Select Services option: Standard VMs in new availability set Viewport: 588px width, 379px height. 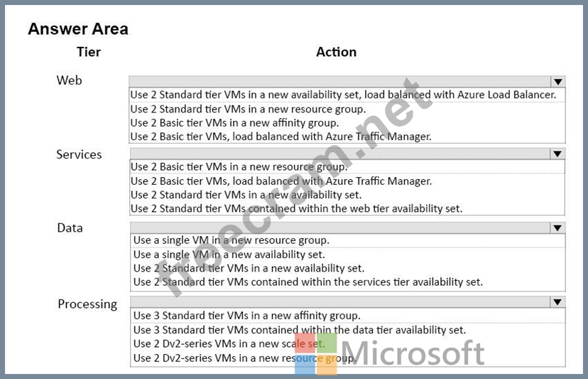tap(246, 195)
